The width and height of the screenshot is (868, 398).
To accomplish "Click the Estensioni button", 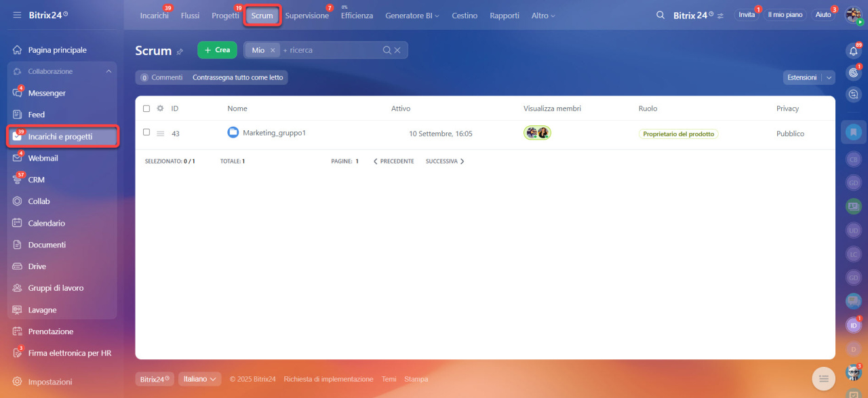I will pyautogui.click(x=802, y=78).
